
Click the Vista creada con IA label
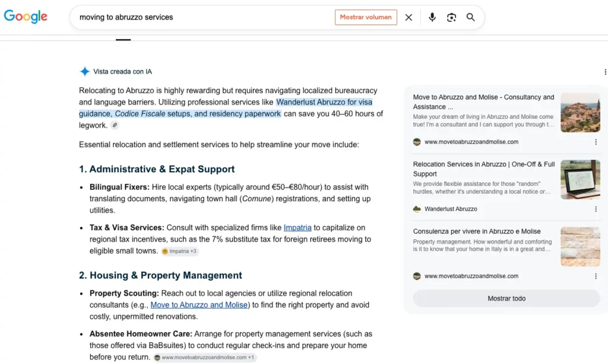122,72
